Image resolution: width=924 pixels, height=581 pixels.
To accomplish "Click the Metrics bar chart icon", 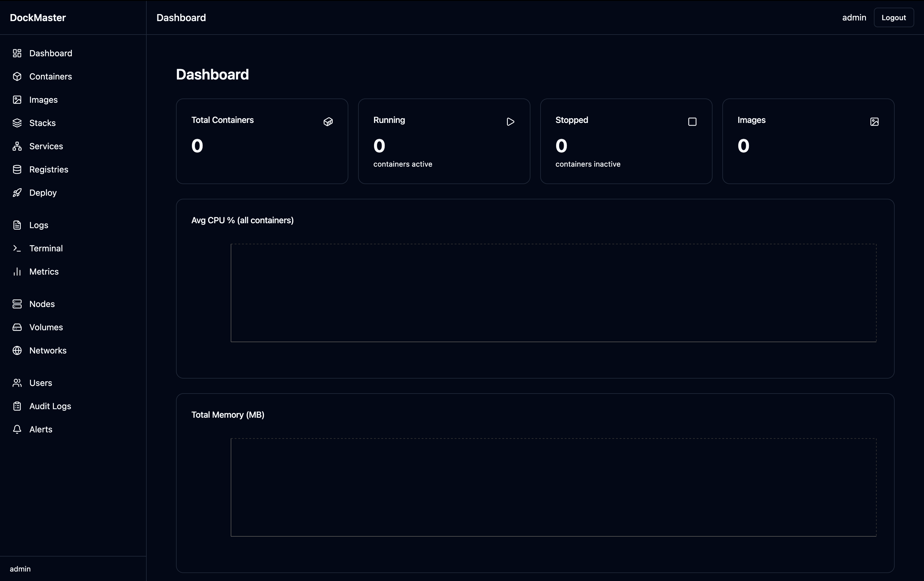I will tap(17, 272).
